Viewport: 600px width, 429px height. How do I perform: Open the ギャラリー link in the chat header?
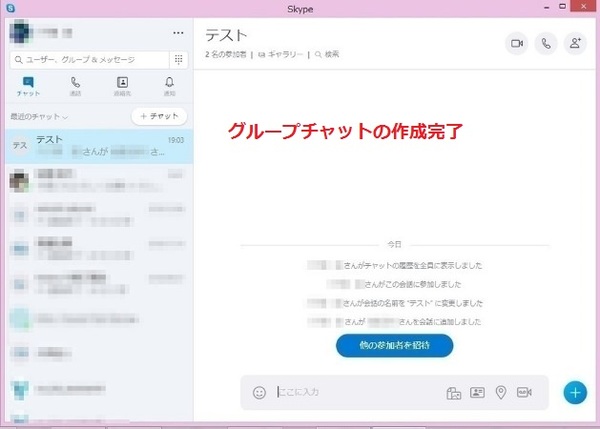coord(280,54)
